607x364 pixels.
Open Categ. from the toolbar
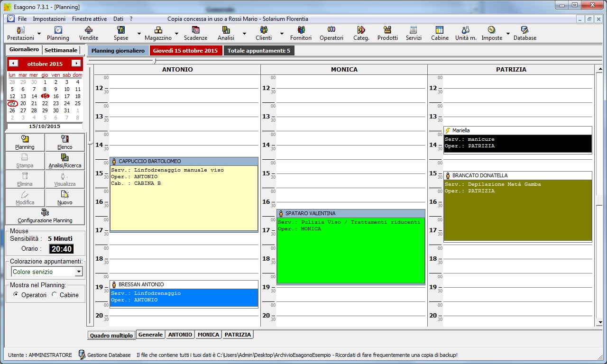(361, 33)
